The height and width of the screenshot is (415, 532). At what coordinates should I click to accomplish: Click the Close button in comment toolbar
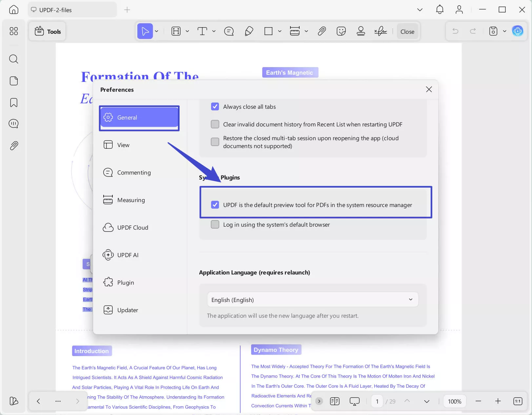coord(407,31)
